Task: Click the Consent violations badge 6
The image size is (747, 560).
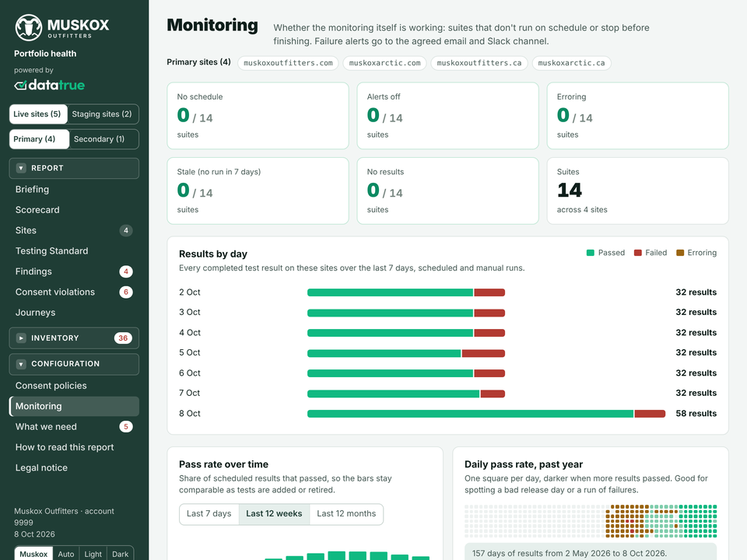Action: point(126,292)
